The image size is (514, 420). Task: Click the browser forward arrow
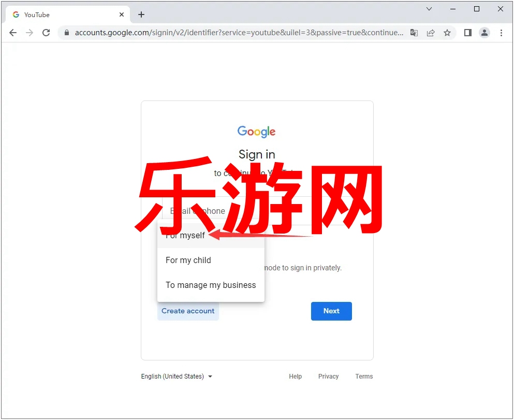[30, 33]
